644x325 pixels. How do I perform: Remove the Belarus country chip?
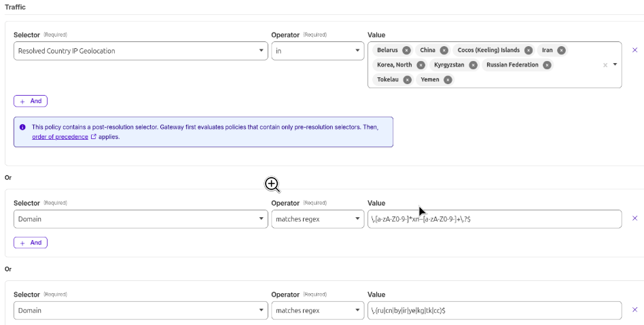tap(406, 50)
